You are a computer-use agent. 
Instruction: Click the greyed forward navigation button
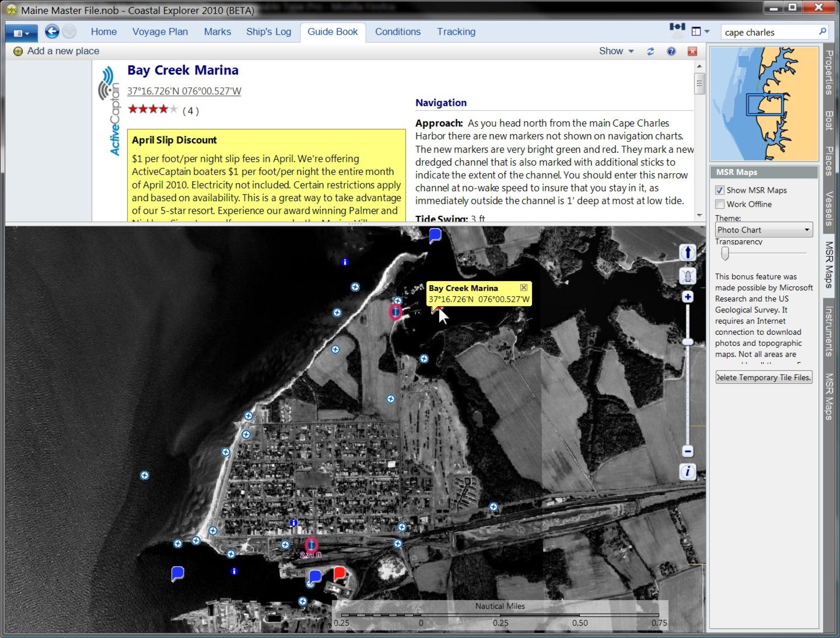(x=69, y=31)
